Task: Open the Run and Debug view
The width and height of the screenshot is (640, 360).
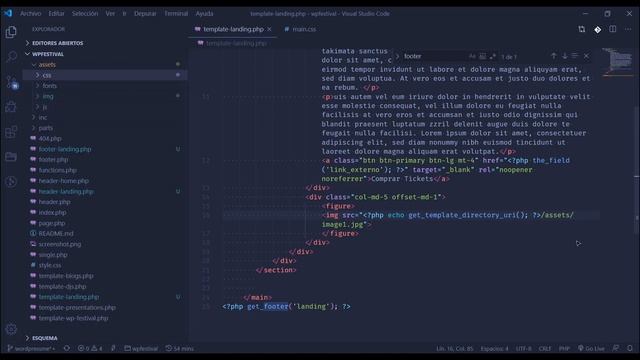Action: tap(11, 107)
